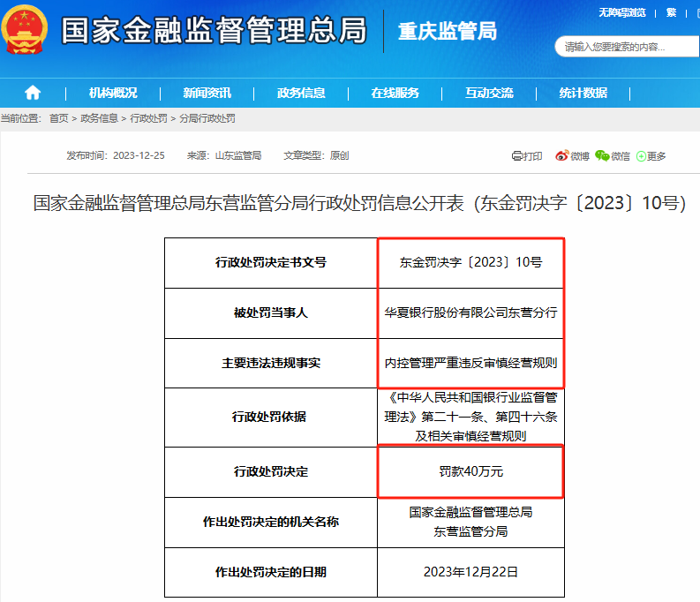Image resolution: width=700 pixels, height=602 pixels.
Task: Click the legal basis cell 中华人民共和国银行业监督管理法
Action: (471, 417)
